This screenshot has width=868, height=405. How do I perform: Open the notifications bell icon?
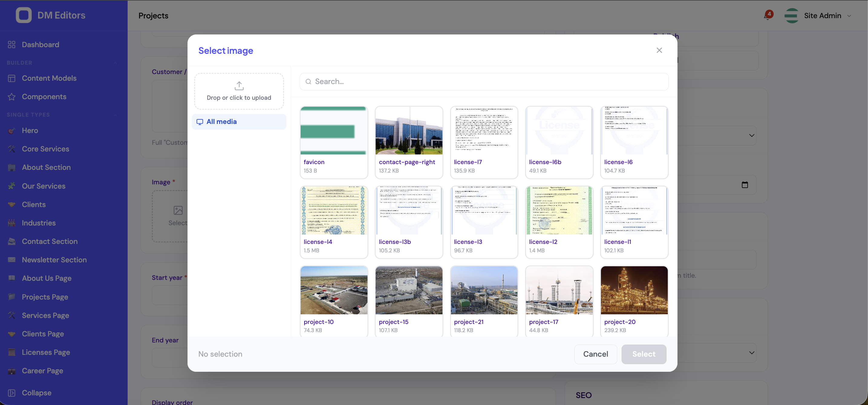point(768,16)
